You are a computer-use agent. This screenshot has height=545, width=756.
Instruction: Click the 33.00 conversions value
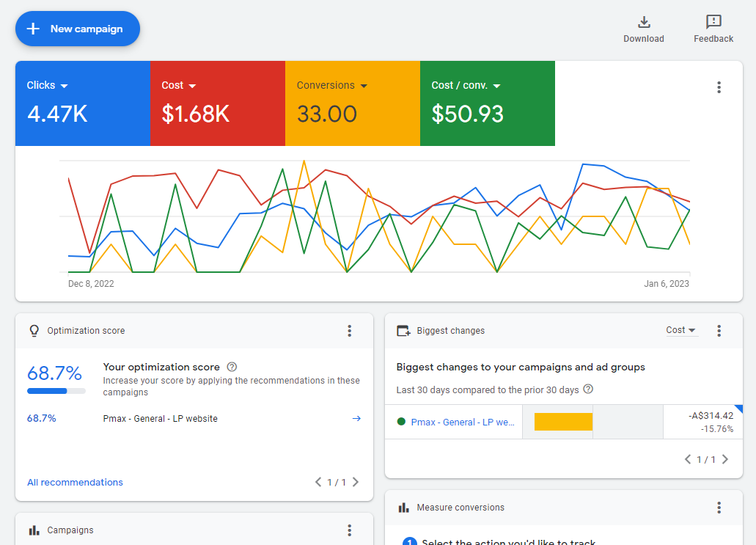(327, 114)
